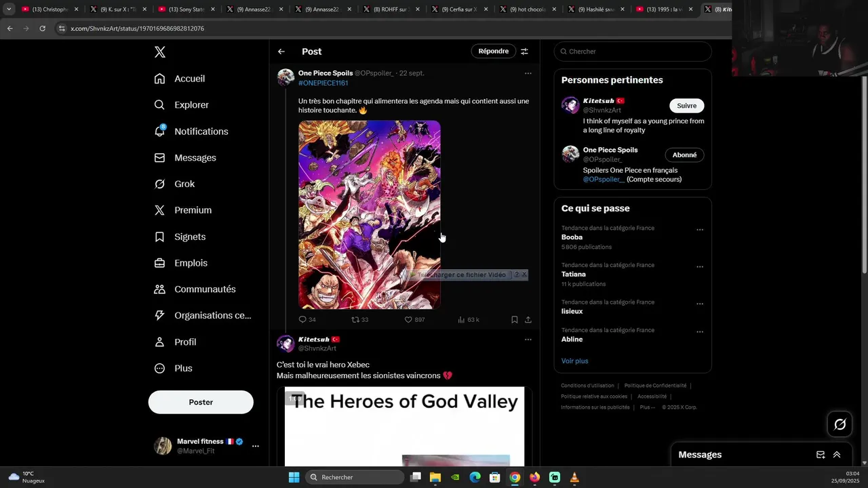Screen dimensions: 868x488
Task: Open options for the Tatiana trend
Action: pos(700,267)
